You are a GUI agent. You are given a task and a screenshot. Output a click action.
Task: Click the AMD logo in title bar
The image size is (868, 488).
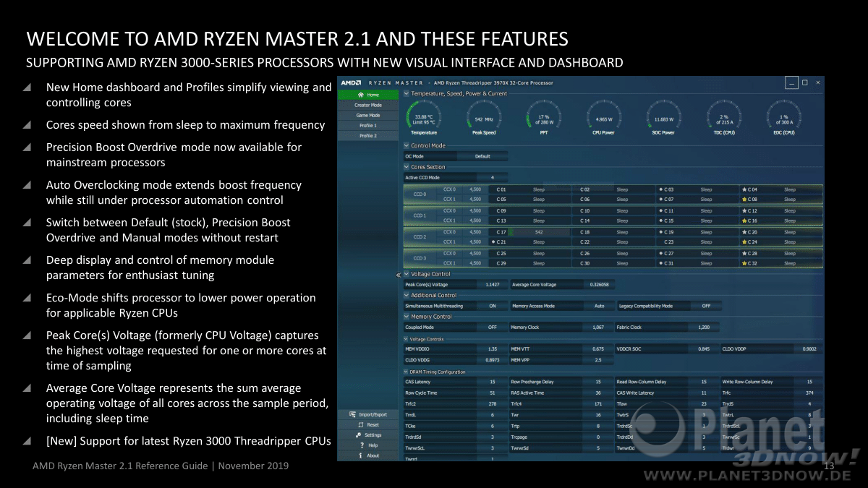352,83
